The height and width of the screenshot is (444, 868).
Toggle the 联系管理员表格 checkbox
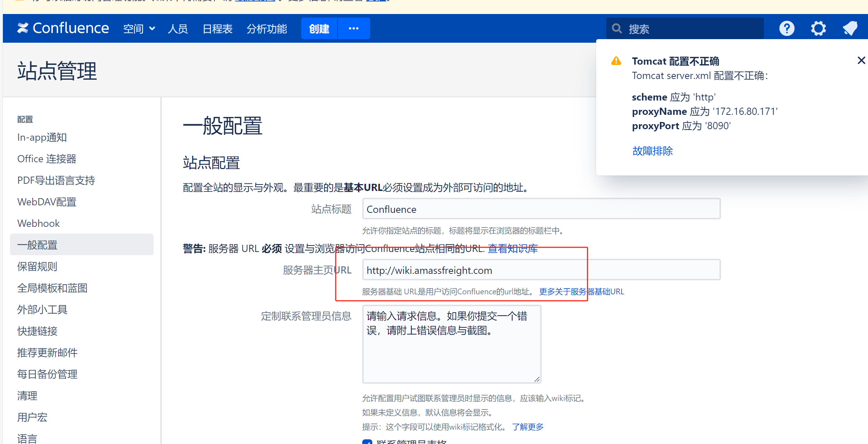click(x=367, y=442)
